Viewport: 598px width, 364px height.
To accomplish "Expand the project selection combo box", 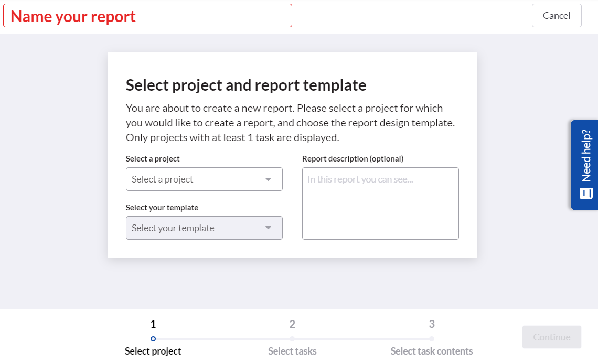I will tap(204, 179).
